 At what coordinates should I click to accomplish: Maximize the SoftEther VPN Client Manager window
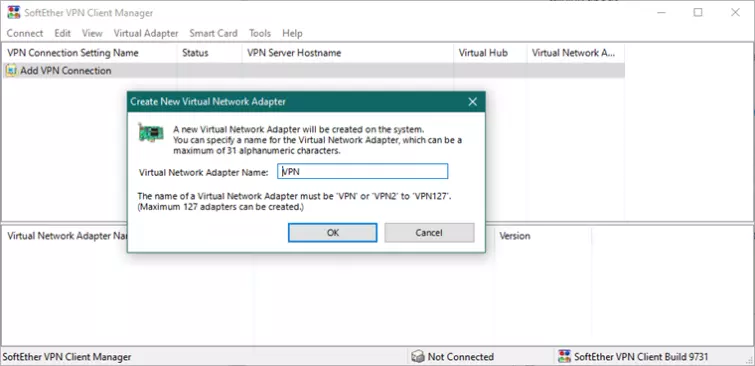click(698, 13)
